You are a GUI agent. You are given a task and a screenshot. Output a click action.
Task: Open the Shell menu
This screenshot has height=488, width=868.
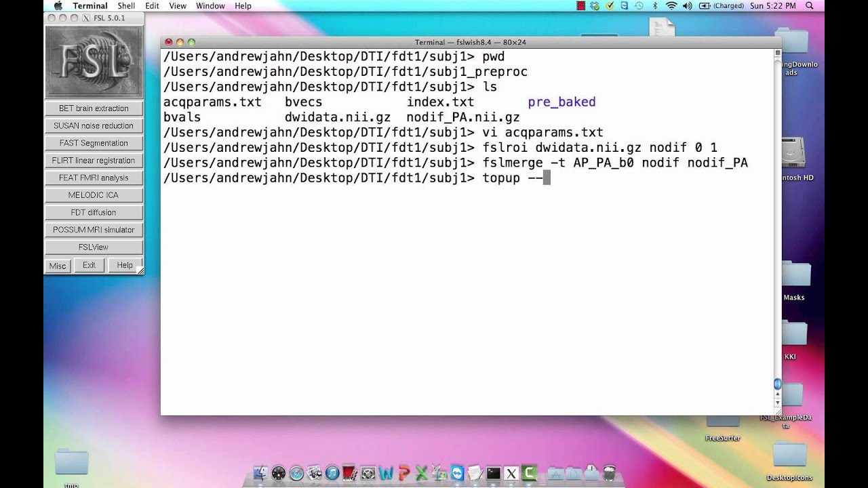126,5
